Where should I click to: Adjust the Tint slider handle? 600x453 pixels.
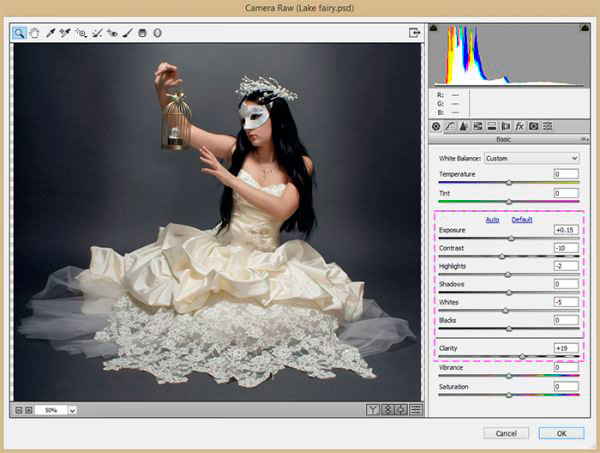509,202
